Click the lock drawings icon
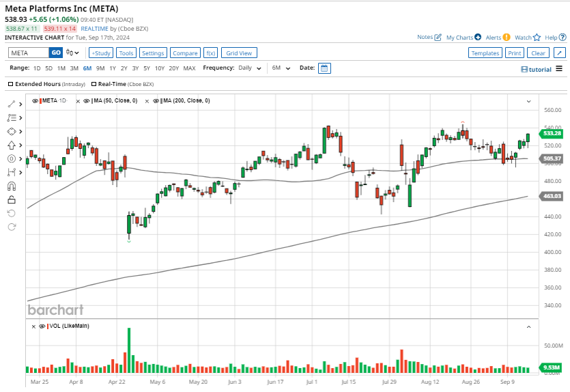Viewport: 570px width, 392px height. click(x=11, y=199)
